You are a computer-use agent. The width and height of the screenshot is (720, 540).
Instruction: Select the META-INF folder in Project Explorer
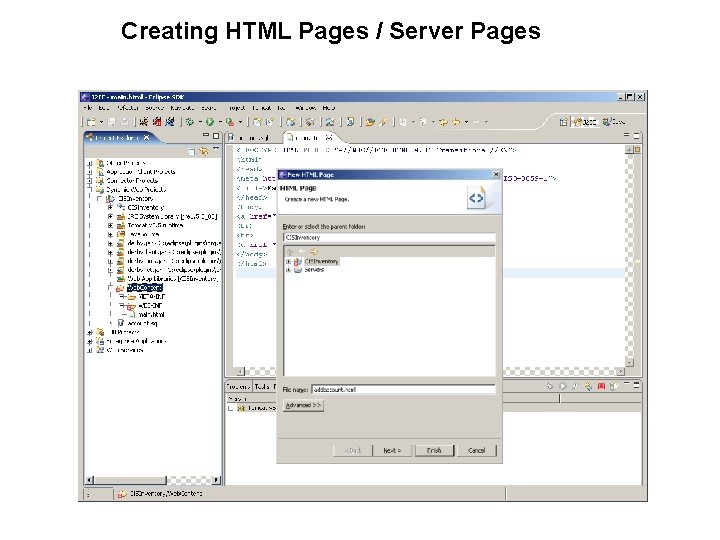click(x=151, y=297)
